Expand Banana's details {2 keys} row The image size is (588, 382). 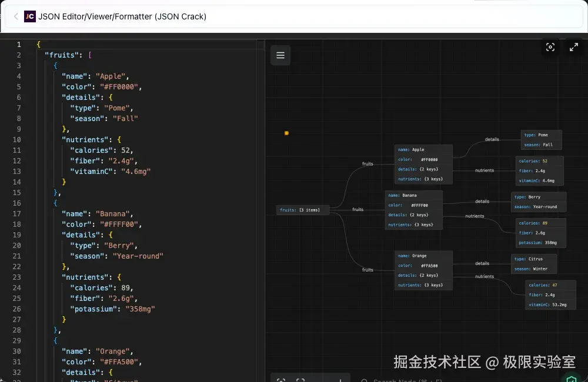413,215
